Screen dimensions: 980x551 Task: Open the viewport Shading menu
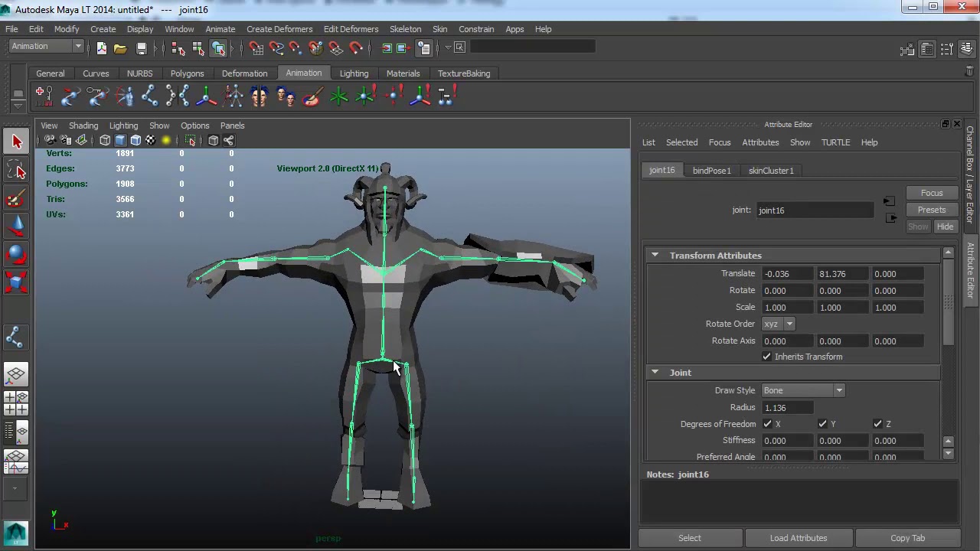click(83, 126)
